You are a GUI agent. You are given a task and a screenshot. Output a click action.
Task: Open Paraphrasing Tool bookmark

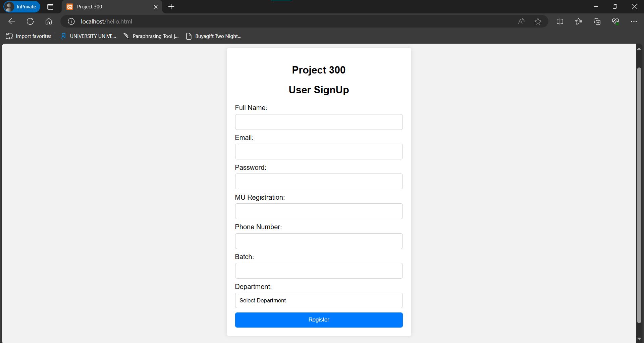[x=151, y=36]
